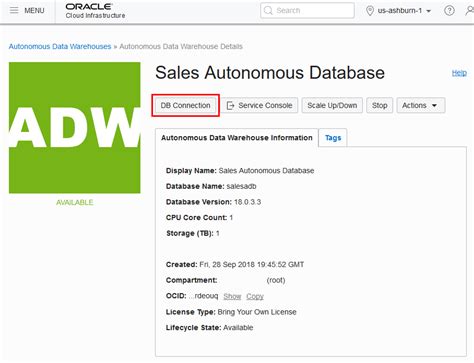Focus the top Search field
Viewport: 474px width, 363px height.
[x=307, y=11]
